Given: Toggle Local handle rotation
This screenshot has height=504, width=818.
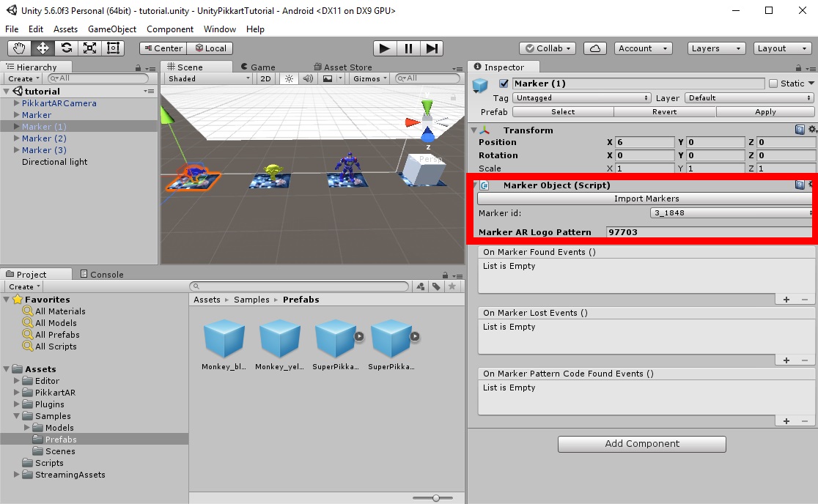Looking at the screenshot, I should point(210,48).
